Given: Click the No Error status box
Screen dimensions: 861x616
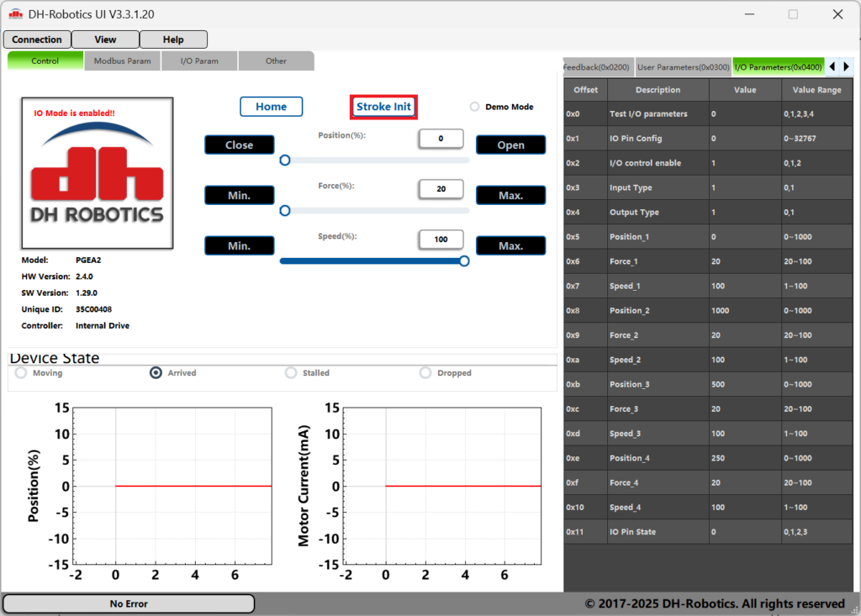Looking at the screenshot, I should pos(129,603).
